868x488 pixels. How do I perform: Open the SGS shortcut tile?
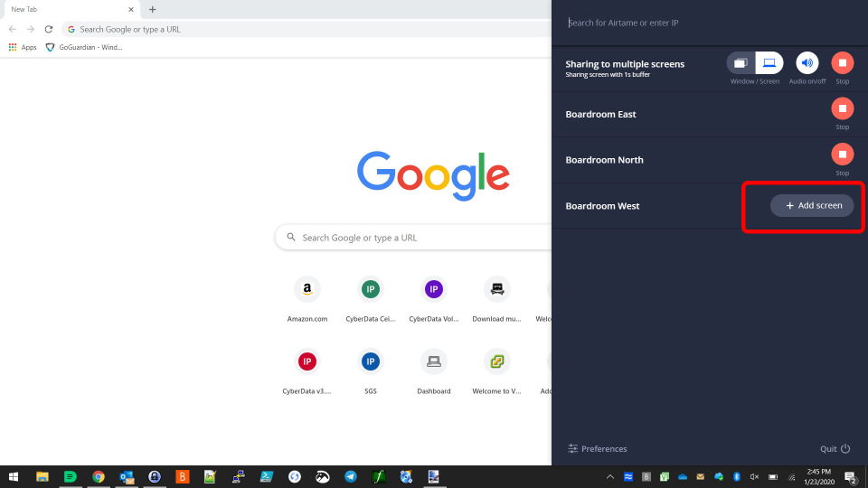click(x=371, y=372)
